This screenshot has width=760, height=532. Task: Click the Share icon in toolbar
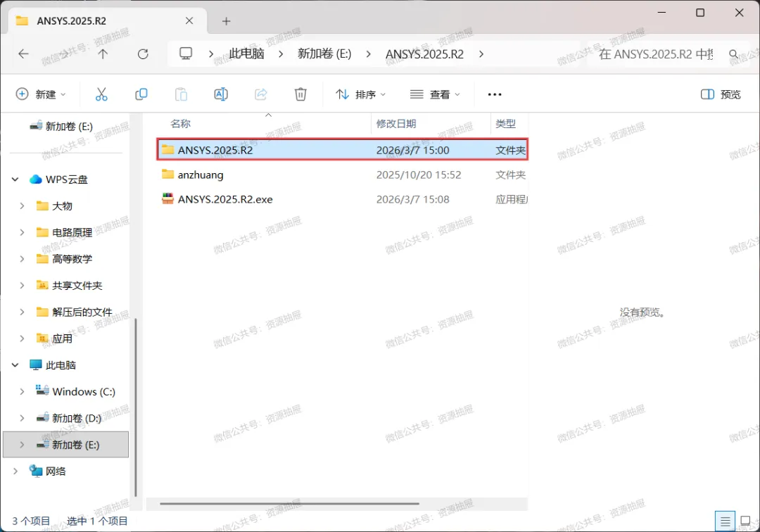tap(261, 94)
